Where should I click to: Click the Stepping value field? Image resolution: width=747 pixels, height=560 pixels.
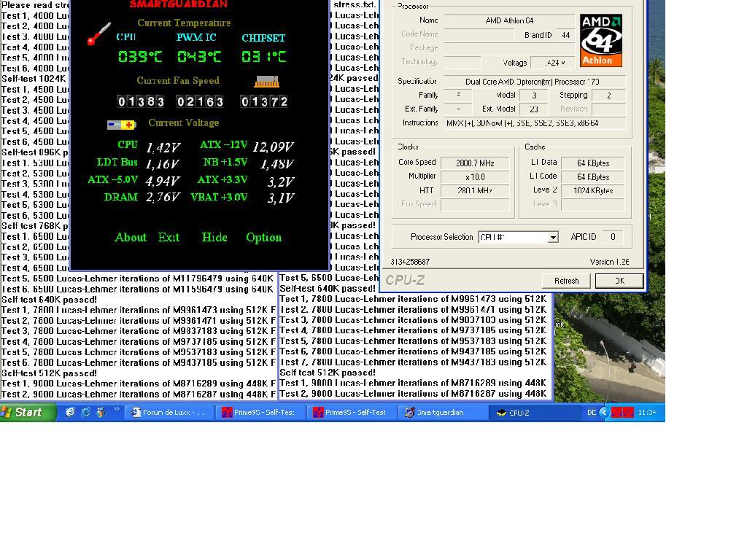coord(609,96)
